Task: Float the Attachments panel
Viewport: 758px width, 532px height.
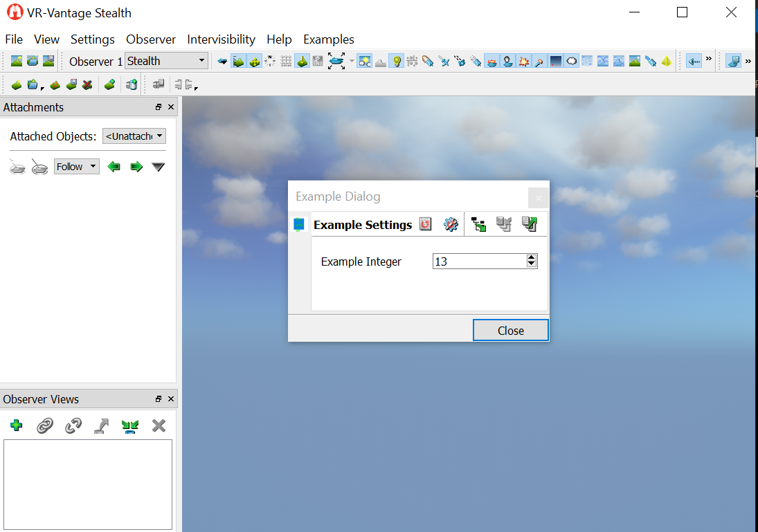Action: 158,107
